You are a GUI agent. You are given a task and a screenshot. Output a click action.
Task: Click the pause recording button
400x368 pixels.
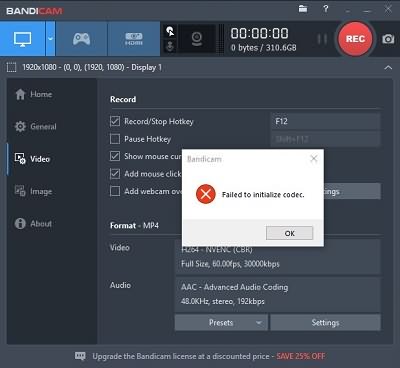click(x=322, y=39)
